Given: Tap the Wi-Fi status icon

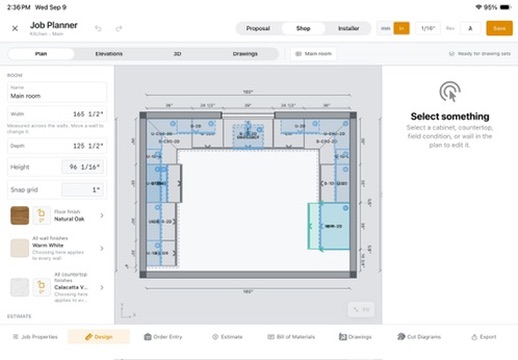Looking at the screenshot, I should pos(479,7).
